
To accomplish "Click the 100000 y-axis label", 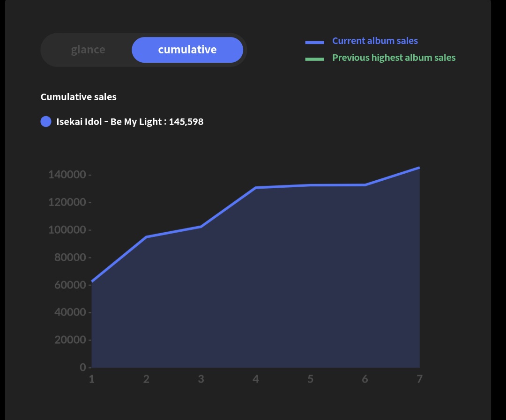I will click(x=67, y=230).
